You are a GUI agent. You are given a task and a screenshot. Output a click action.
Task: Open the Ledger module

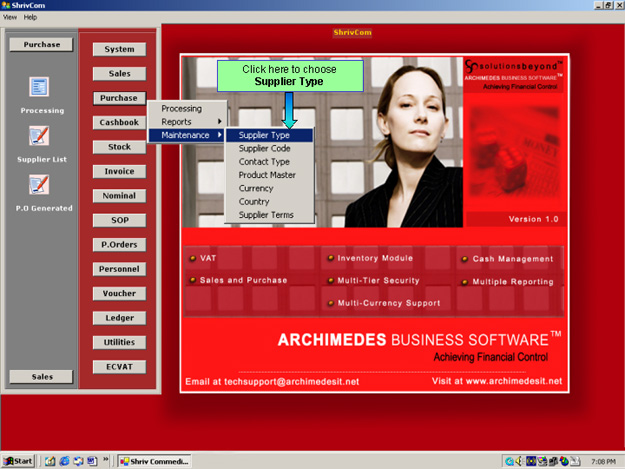(119, 318)
